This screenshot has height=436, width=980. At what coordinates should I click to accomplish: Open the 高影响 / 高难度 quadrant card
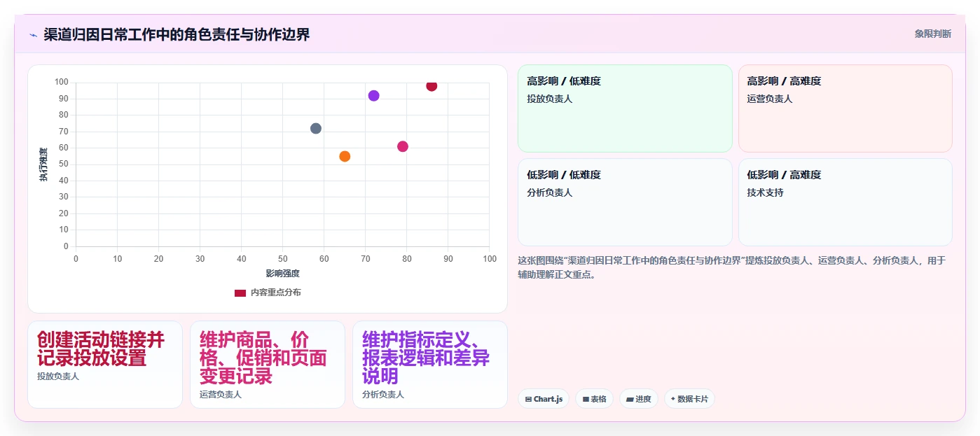[846, 108]
